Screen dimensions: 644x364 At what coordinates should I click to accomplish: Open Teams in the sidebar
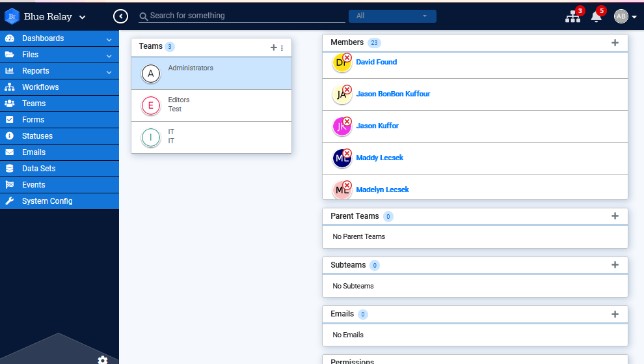[x=60, y=104]
